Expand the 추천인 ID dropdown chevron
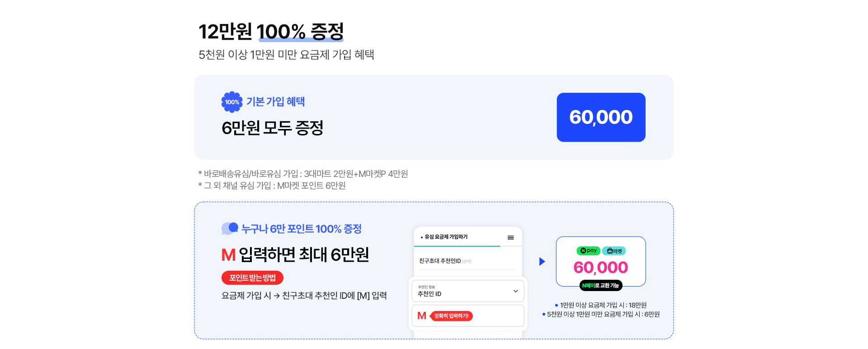 coord(515,291)
